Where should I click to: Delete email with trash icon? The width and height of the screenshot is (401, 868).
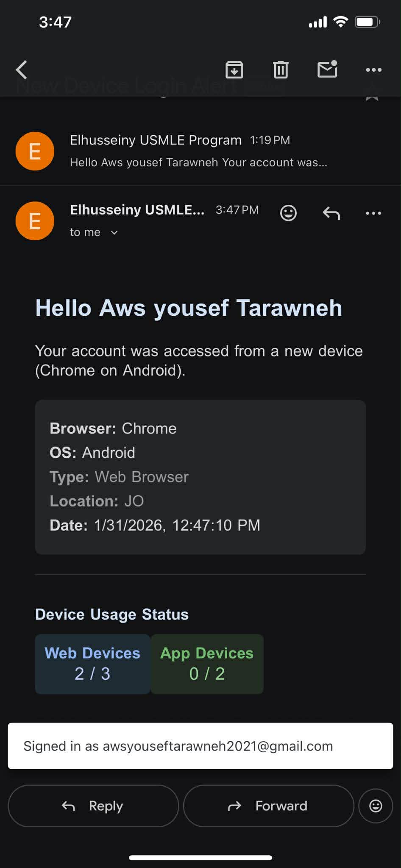coord(281,70)
